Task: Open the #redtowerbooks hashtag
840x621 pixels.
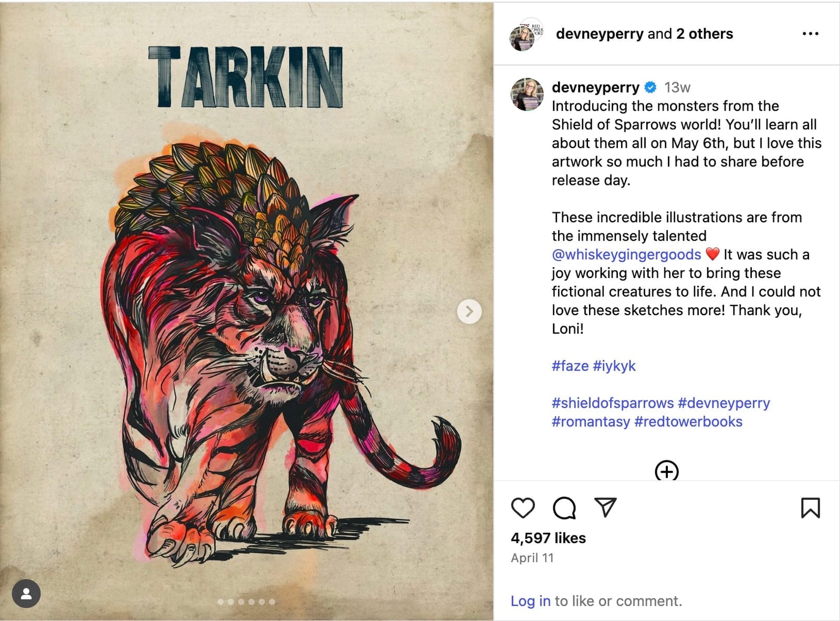Action: [x=688, y=421]
